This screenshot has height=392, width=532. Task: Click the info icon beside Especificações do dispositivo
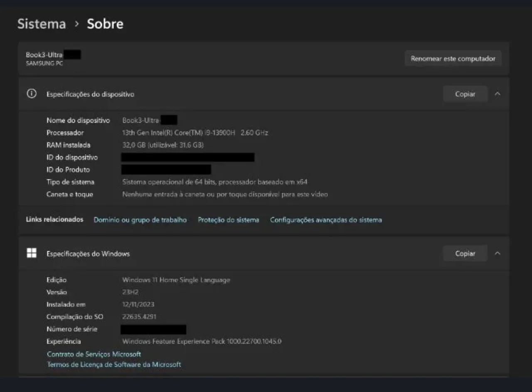pos(31,94)
